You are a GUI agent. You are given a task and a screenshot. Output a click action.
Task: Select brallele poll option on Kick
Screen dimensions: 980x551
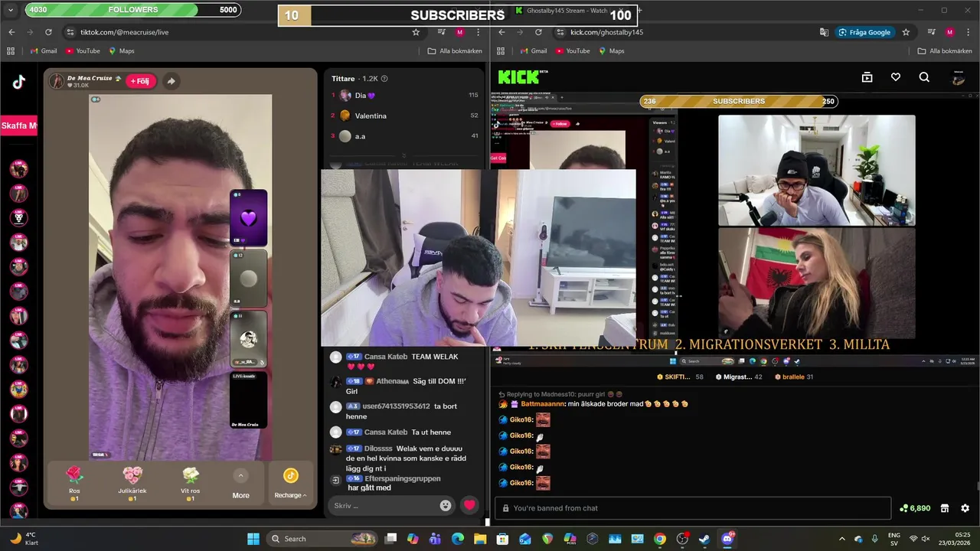tap(794, 377)
